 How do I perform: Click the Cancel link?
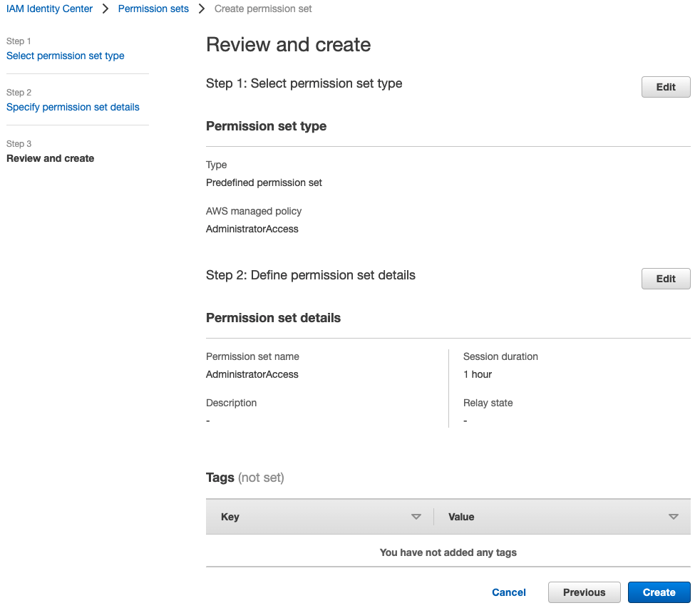[x=508, y=592]
